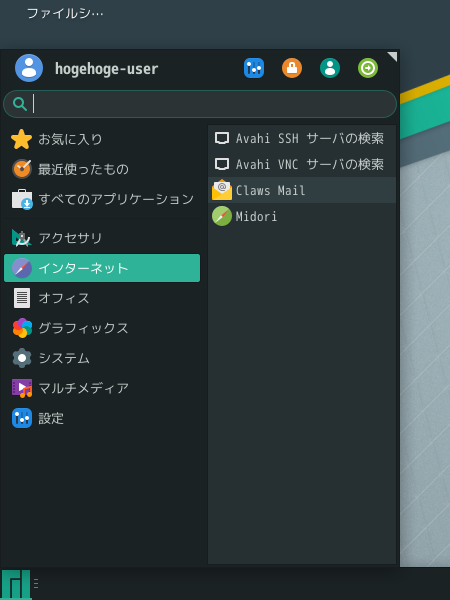Image resolution: width=450 pixels, height=600 pixels.
Task: Click the hogehoge-user profile avatar
Action: (x=29, y=68)
